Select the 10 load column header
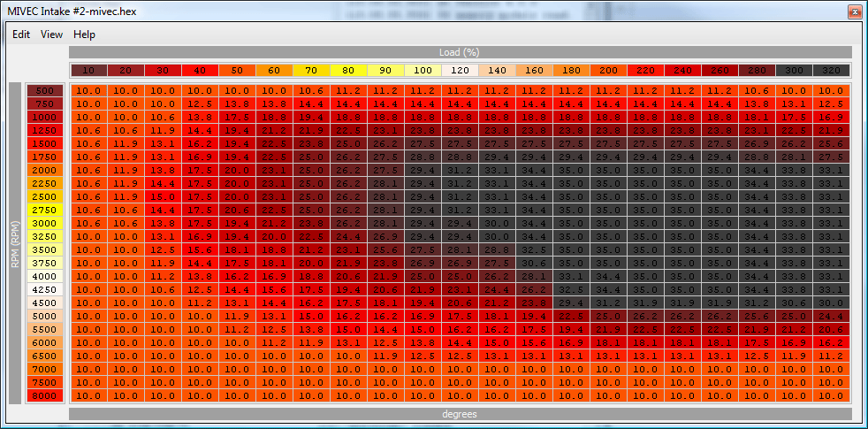The image size is (868, 429). tap(88, 71)
